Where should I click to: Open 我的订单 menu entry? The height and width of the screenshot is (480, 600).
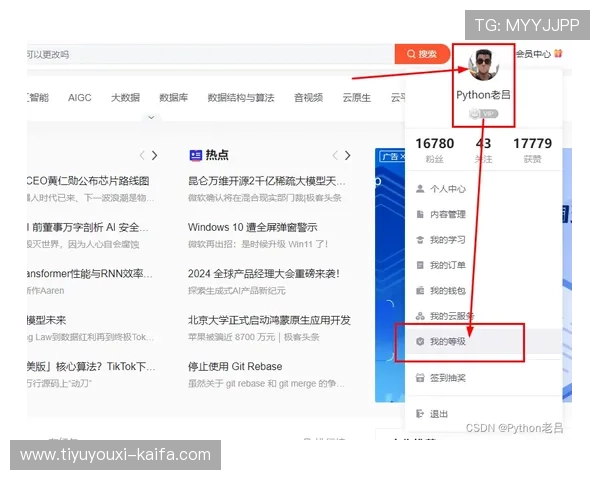[x=483, y=265]
